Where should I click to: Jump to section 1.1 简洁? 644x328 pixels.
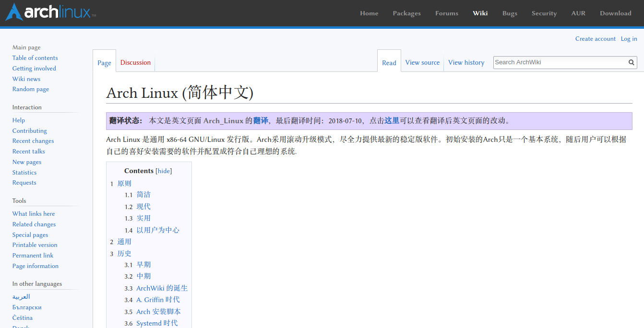pos(143,195)
